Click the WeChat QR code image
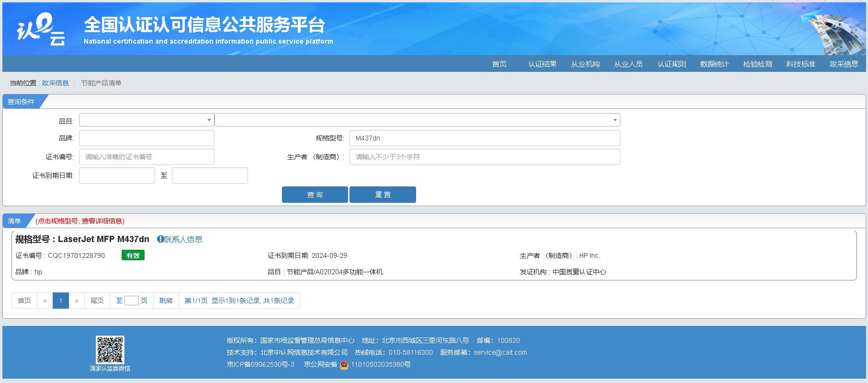The height and width of the screenshot is (383, 868). 110,350
